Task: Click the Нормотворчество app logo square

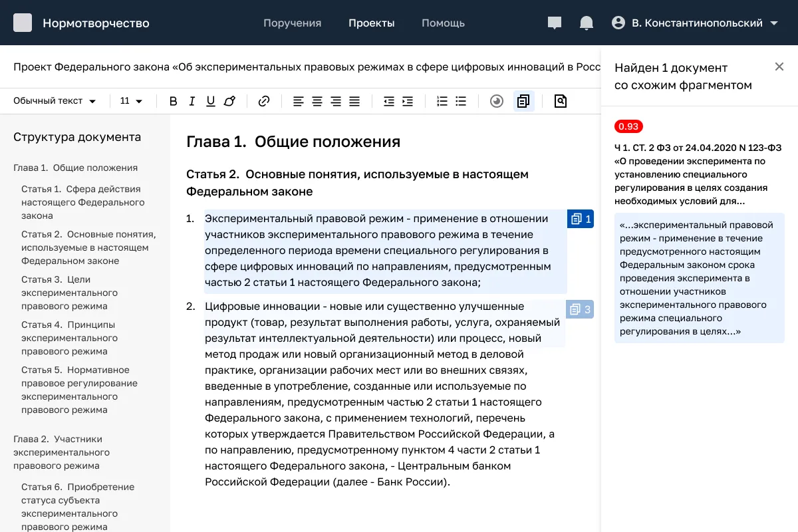Action: 23,23
